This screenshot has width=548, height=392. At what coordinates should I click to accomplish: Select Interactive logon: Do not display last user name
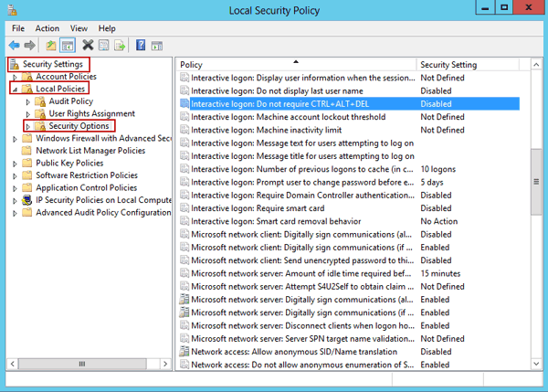click(x=350, y=91)
